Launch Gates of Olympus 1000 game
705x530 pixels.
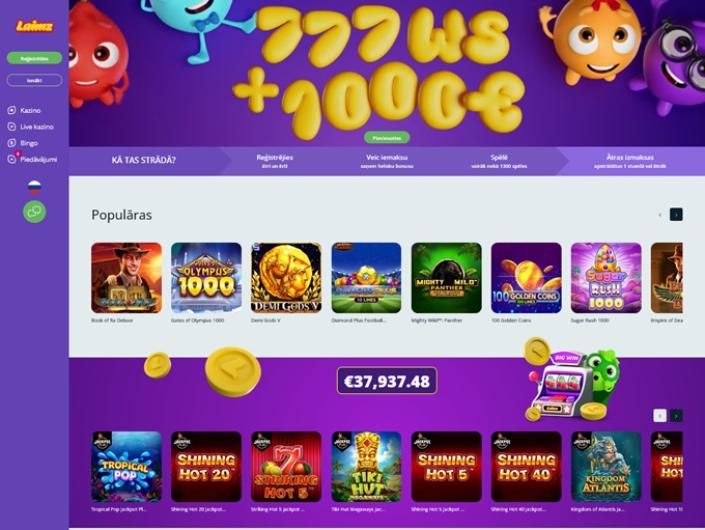pyautogui.click(x=206, y=278)
